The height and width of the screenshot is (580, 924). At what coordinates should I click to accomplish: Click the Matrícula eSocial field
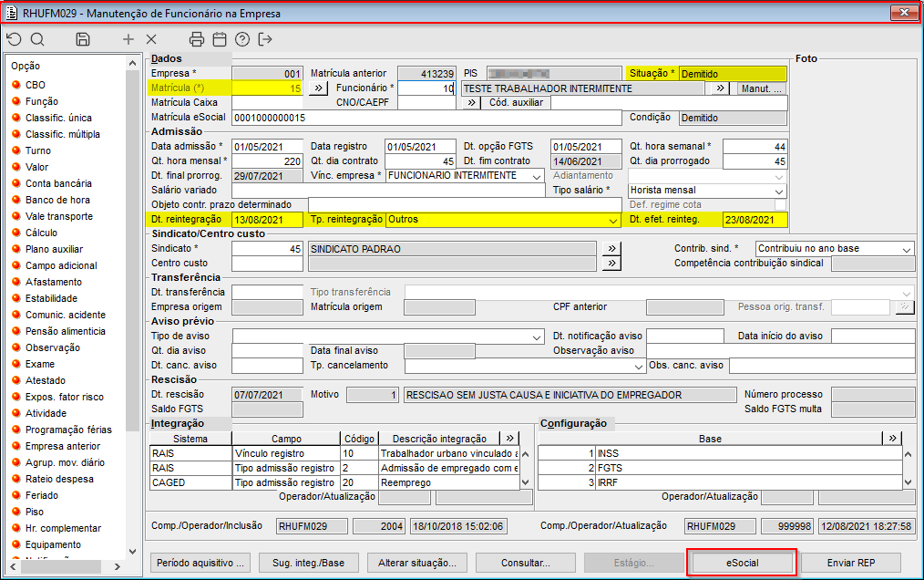point(427,118)
